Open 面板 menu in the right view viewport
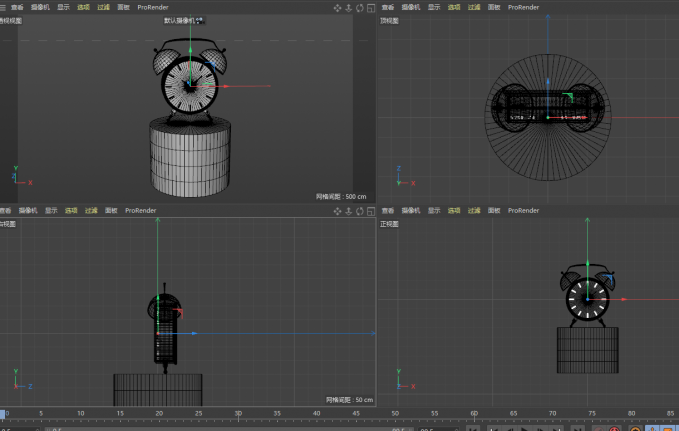 pos(111,211)
